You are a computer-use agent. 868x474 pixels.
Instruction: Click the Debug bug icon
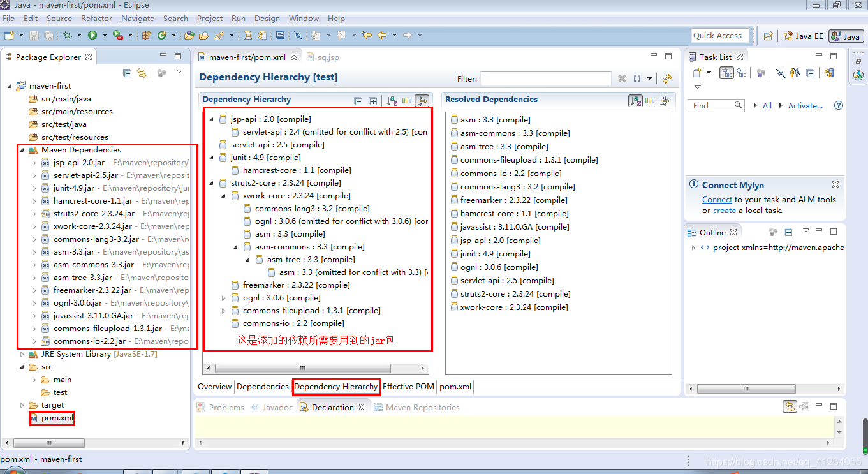pos(67,35)
